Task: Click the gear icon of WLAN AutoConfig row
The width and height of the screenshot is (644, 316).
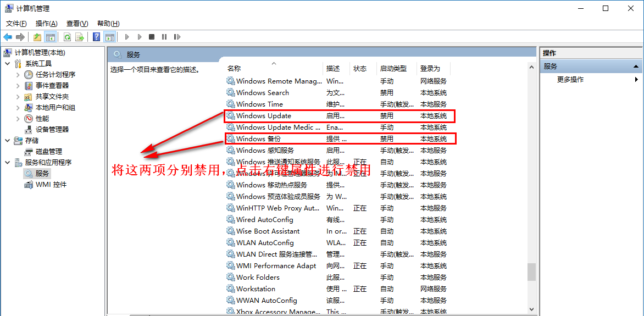Action: tap(230, 243)
